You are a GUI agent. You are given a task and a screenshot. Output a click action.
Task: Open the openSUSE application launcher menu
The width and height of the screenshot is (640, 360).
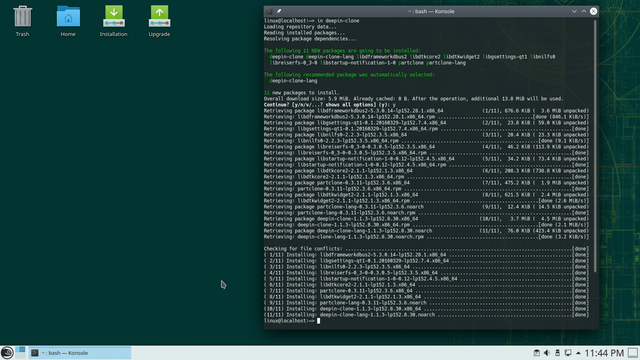(7, 353)
